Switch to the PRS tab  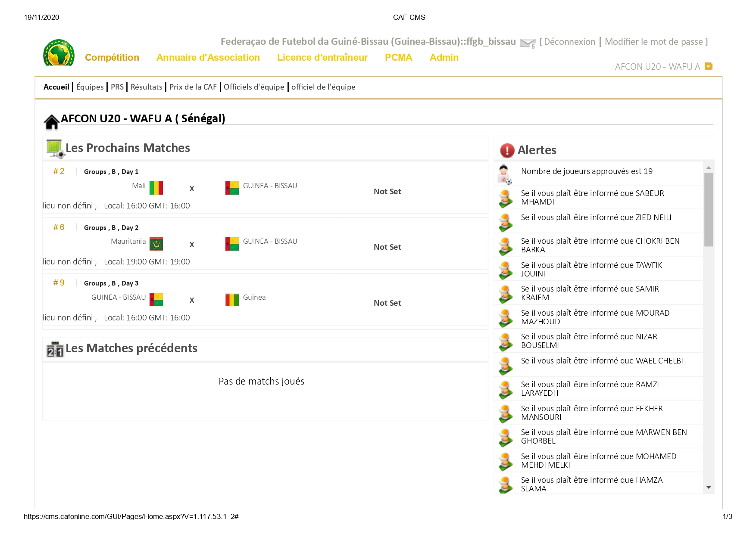(117, 87)
